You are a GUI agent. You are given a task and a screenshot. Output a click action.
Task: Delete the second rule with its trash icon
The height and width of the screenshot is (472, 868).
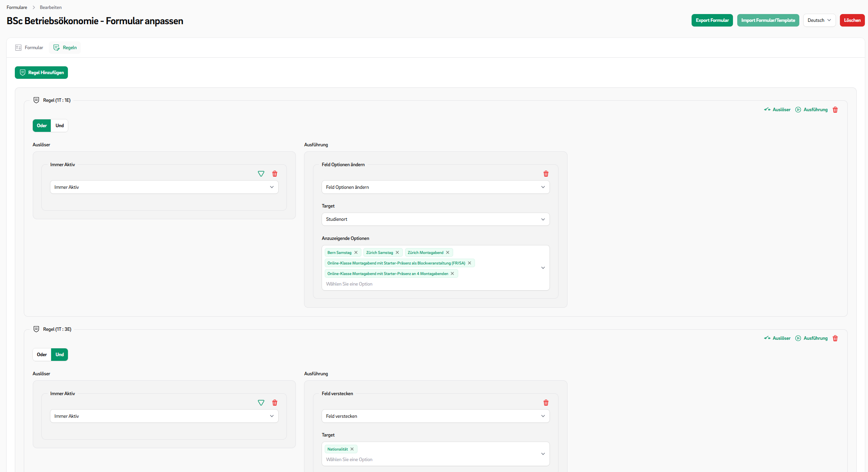pos(835,339)
